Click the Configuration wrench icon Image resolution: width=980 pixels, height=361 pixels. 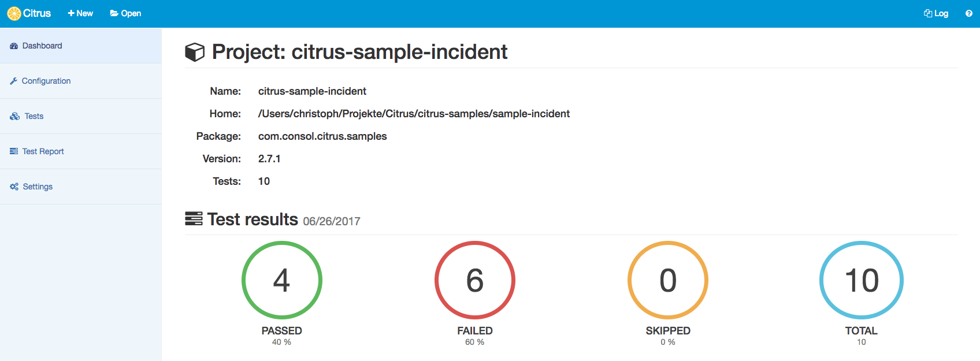click(14, 81)
